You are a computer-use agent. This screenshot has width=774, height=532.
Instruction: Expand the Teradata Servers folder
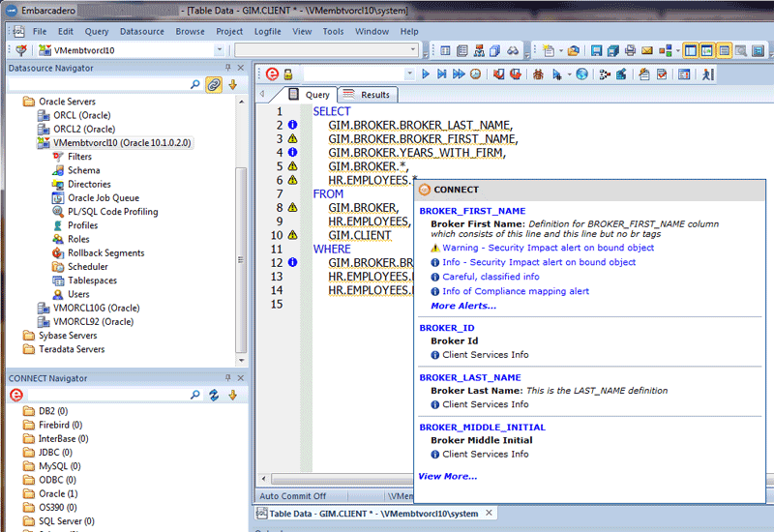pos(64,349)
